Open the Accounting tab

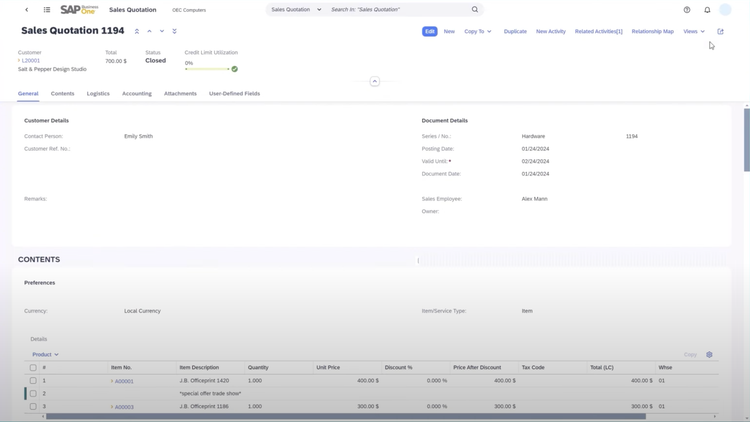137,94
